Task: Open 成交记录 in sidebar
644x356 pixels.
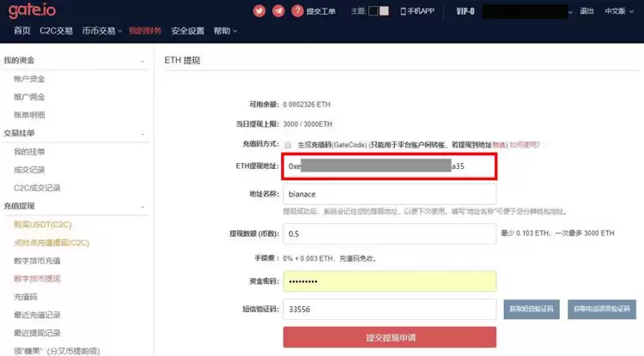Action: point(29,170)
